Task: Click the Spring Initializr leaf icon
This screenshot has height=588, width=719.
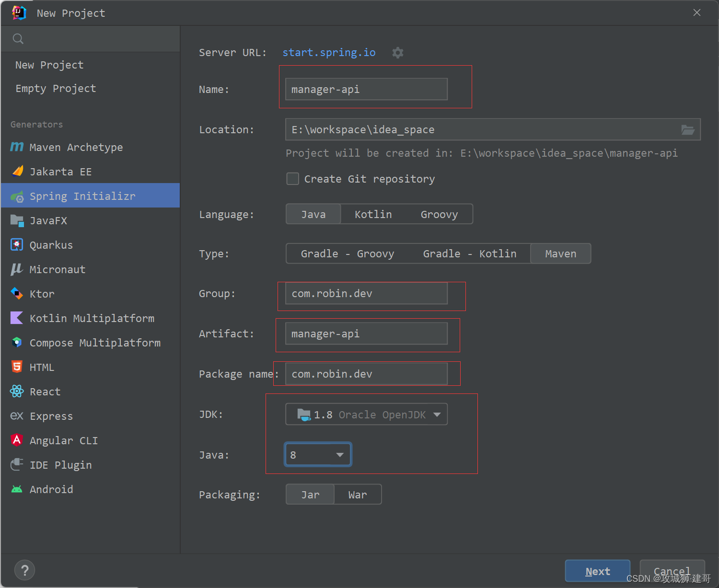Action: click(x=17, y=196)
